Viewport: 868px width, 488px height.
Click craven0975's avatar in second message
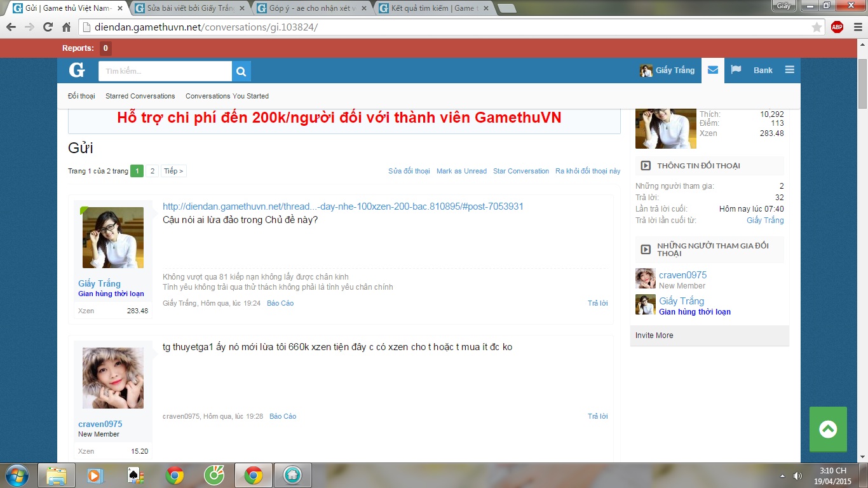113,378
